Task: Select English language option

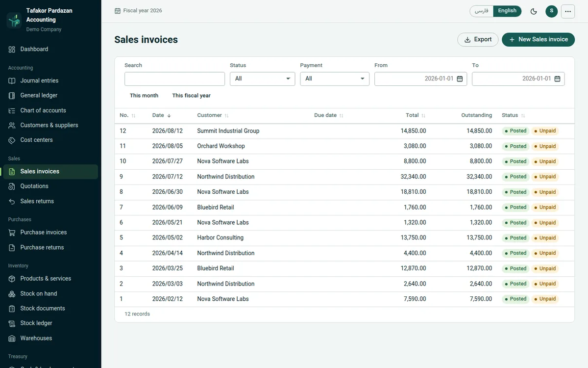Action: [507, 11]
